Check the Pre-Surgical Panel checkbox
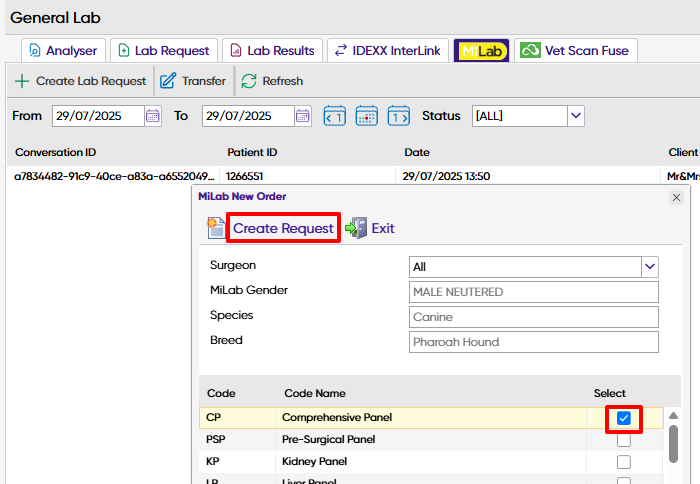This screenshot has height=484, width=700. tap(624, 440)
